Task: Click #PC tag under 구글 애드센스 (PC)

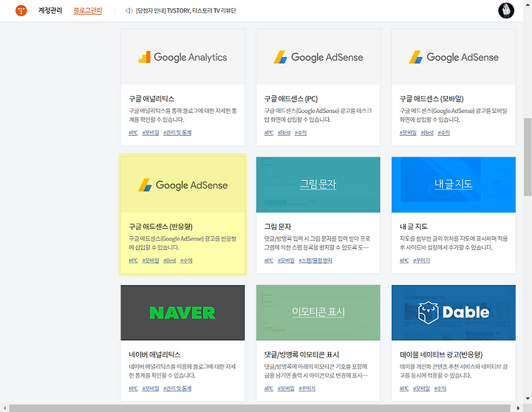Action: click(x=268, y=133)
